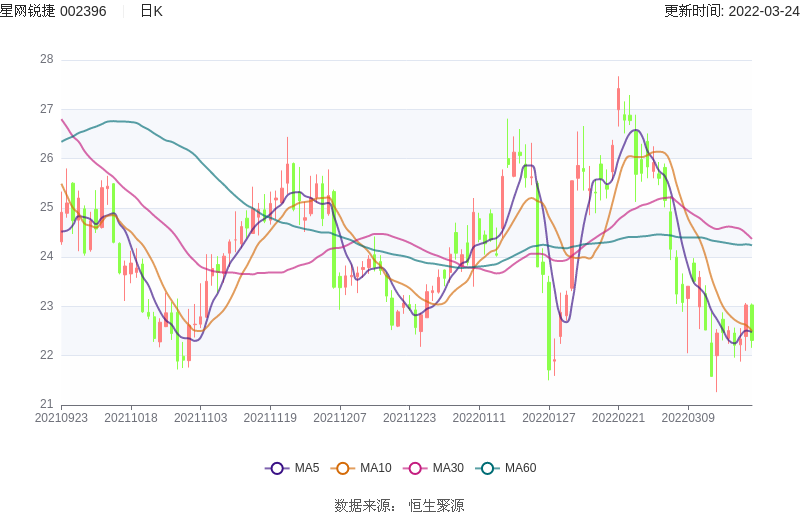Image resolution: width=800 pixels, height=517 pixels.
Task: Click the 20210923 date label on x-axis
Action: coord(61,418)
